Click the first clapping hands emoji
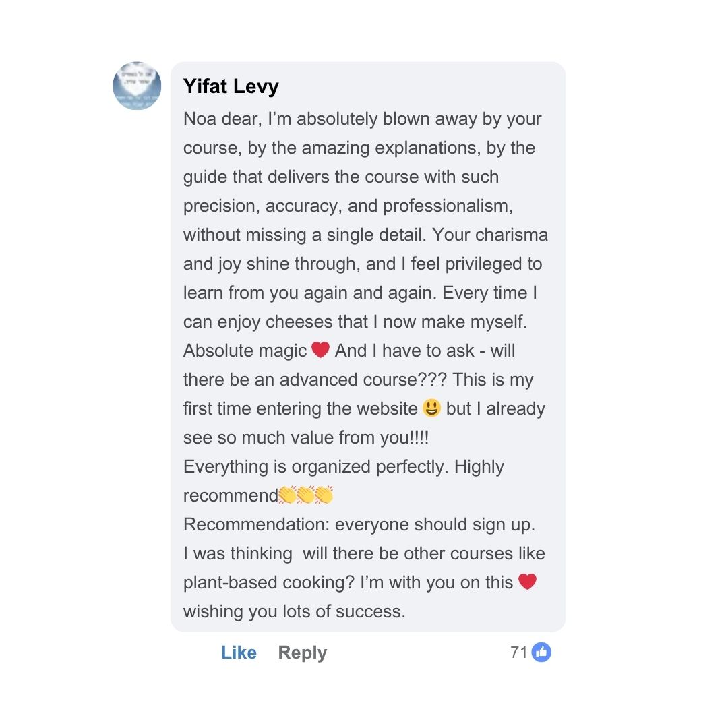The width and height of the screenshot is (728, 728). click(288, 495)
